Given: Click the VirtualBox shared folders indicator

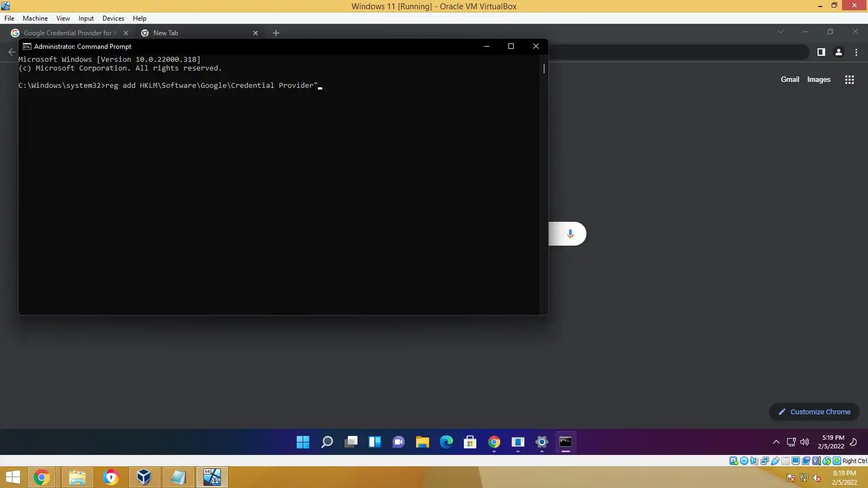Looking at the screenshot, I should pyautogui.click(x=786, y=461).
